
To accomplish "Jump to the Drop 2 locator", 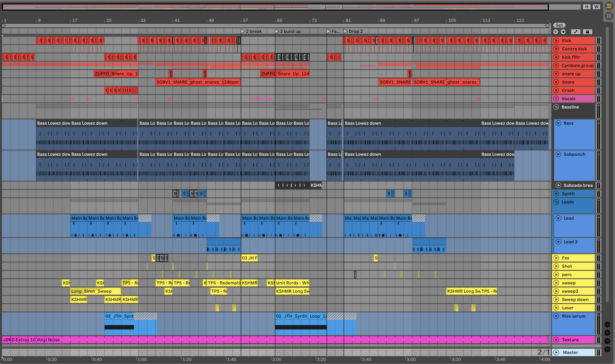I will [346, 31].
